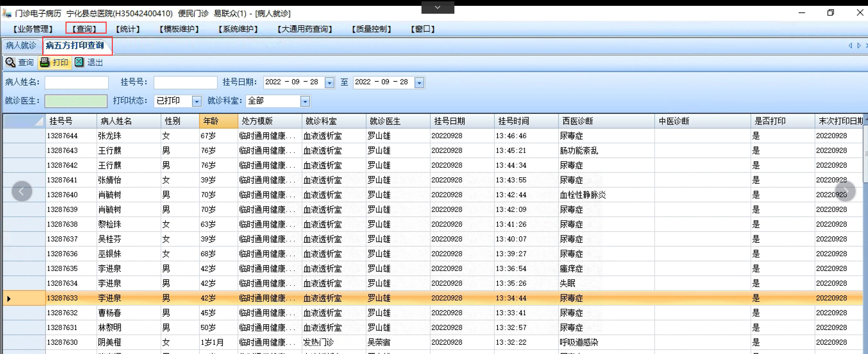Open the 【查询】 menu
The width and height of the screenshot is (868, 354).
tap(84, 29)
